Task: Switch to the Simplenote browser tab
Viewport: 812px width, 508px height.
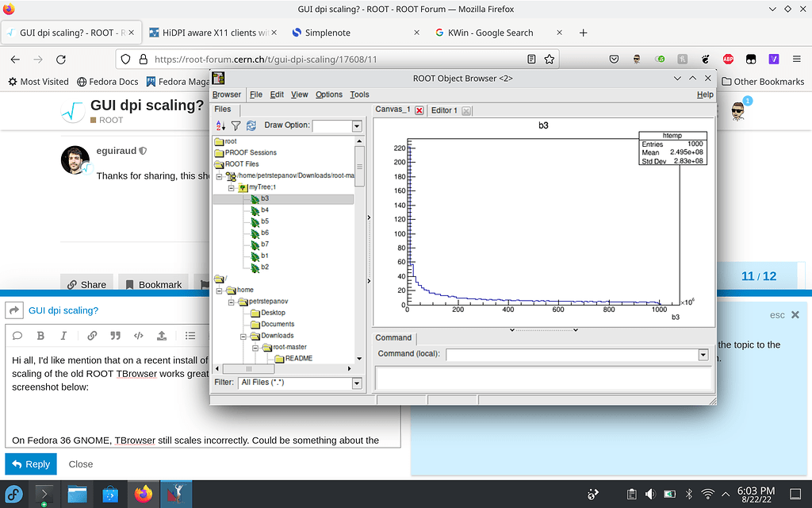Action: [355, 33]
